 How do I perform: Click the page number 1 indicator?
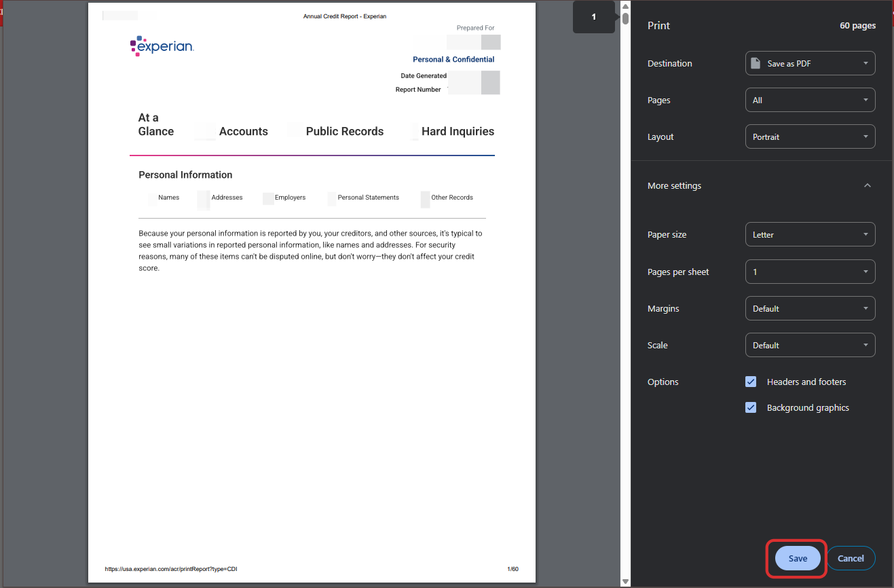[594, 17]
